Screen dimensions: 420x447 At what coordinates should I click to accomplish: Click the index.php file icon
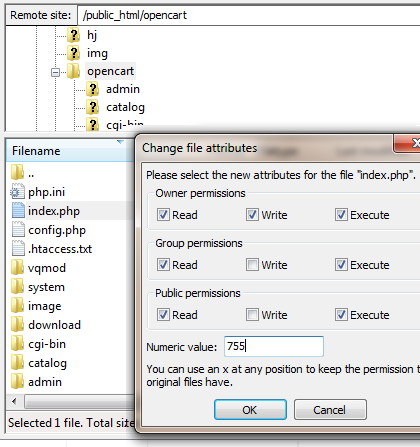(x=18, y=211)
